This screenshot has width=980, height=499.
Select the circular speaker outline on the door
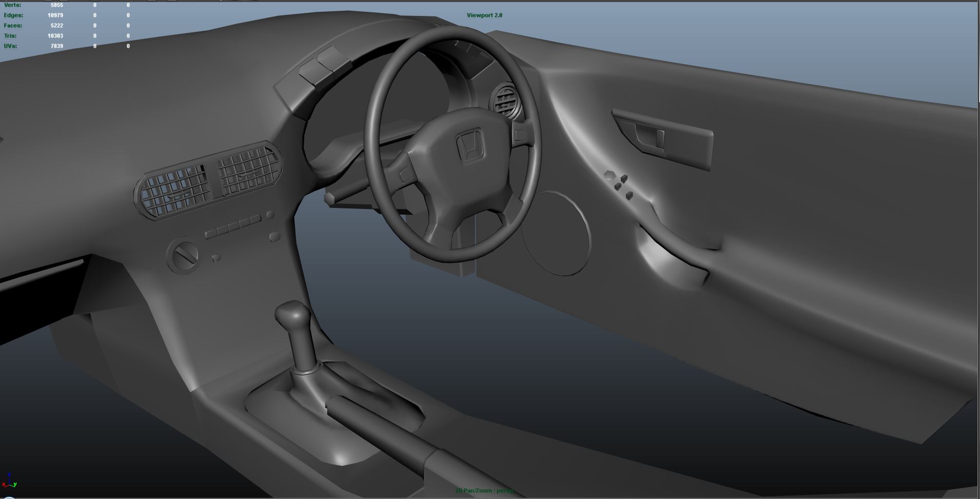tap(556, 234)
